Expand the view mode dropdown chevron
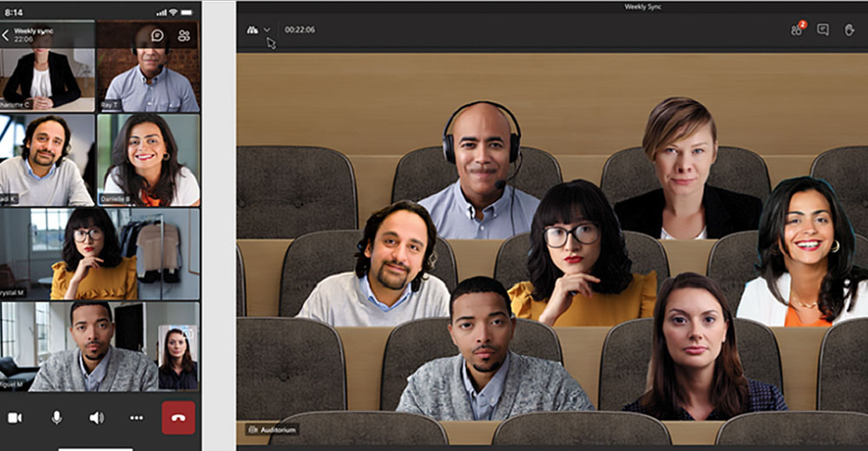 [x=267, y=29]
